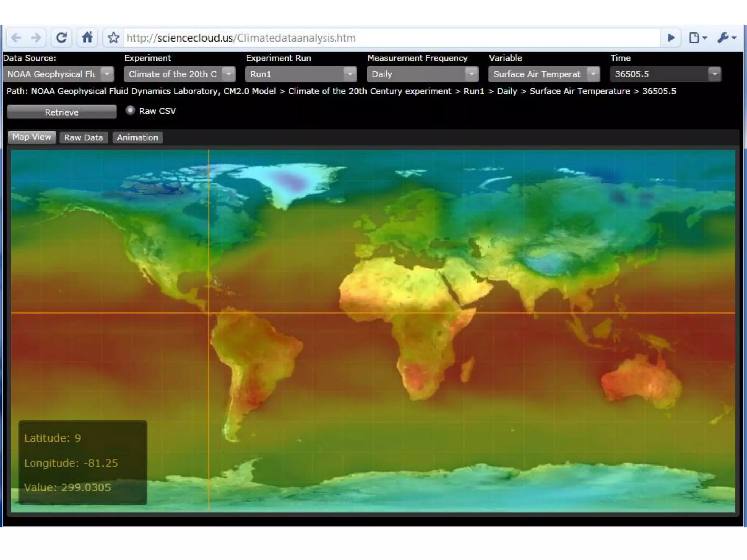Reload the page with refresh icon

click(61, 38)
